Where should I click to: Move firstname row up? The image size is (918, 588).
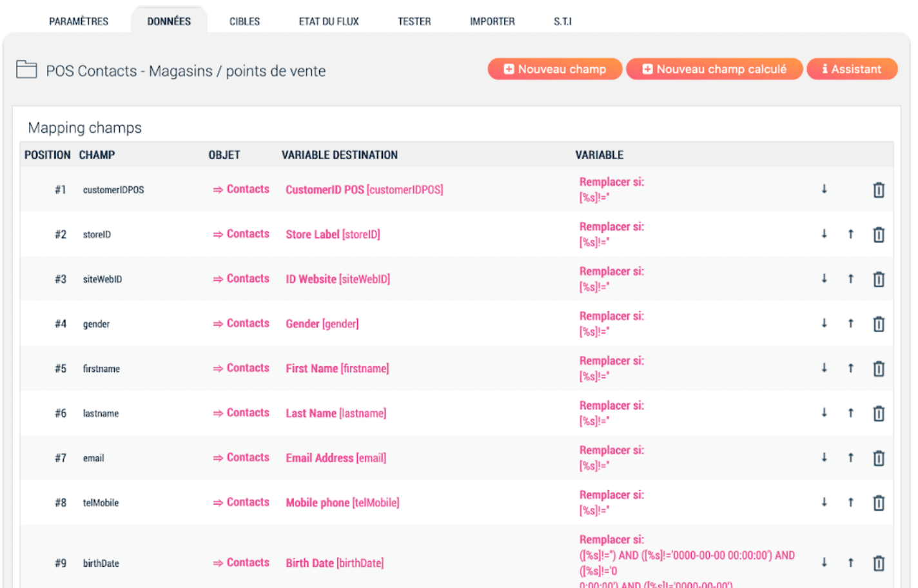(850, 368)
